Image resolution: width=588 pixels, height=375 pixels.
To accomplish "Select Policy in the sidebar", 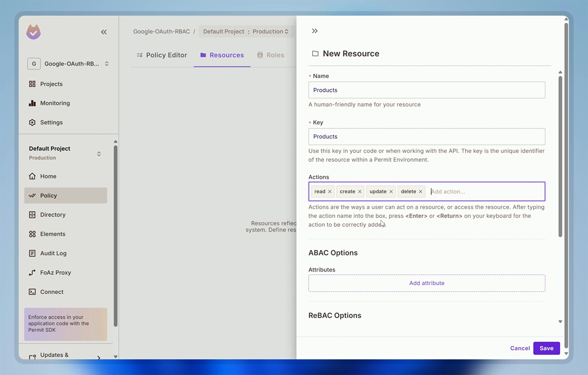I will (x=66, y=195).
